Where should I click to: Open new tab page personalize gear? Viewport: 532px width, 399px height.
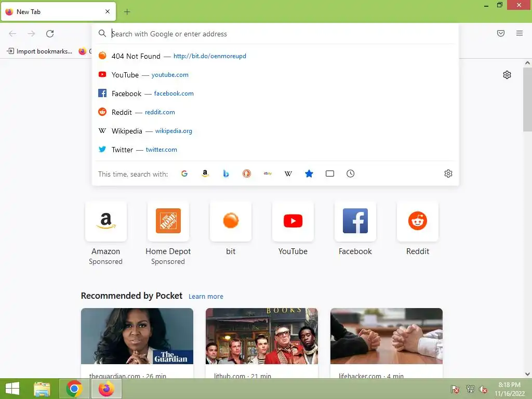(507, 75)
